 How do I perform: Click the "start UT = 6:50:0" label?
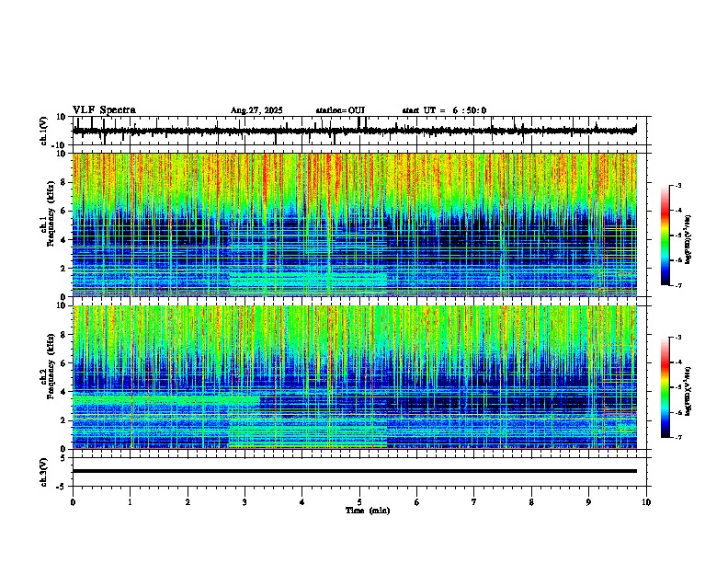tap(444, 110)
